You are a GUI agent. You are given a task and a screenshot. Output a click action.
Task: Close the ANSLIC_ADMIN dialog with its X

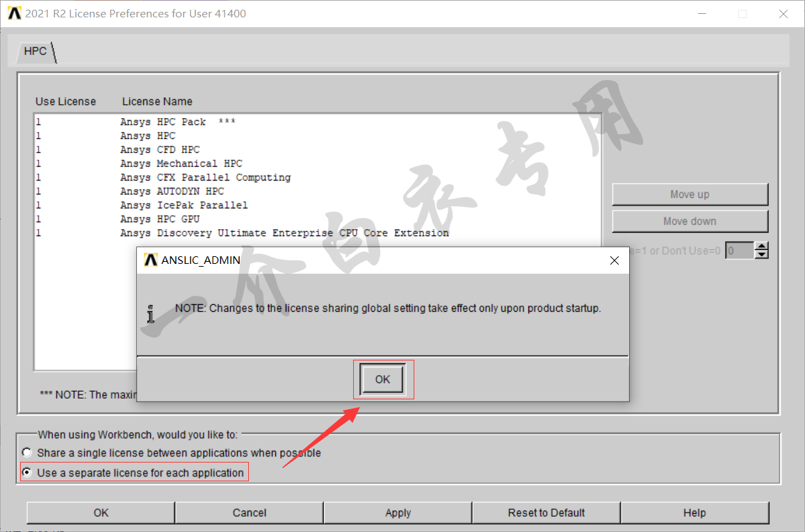[x=614, y=260]
